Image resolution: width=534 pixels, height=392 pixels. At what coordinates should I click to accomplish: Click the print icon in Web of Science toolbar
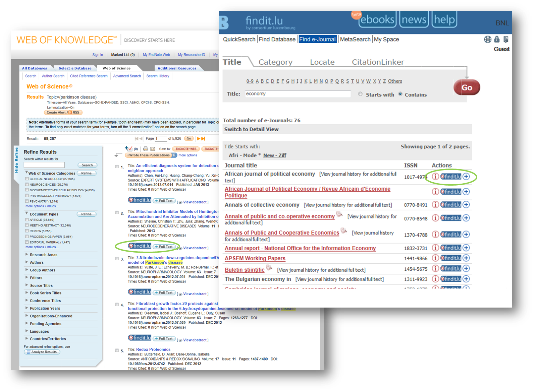point(146,149)
